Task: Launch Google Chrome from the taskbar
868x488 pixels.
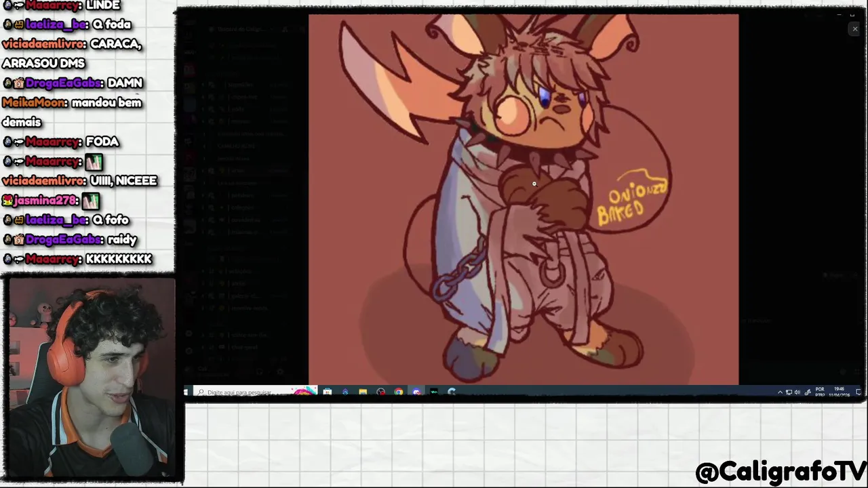Action: pyautogui.click(x=398, y=392)
